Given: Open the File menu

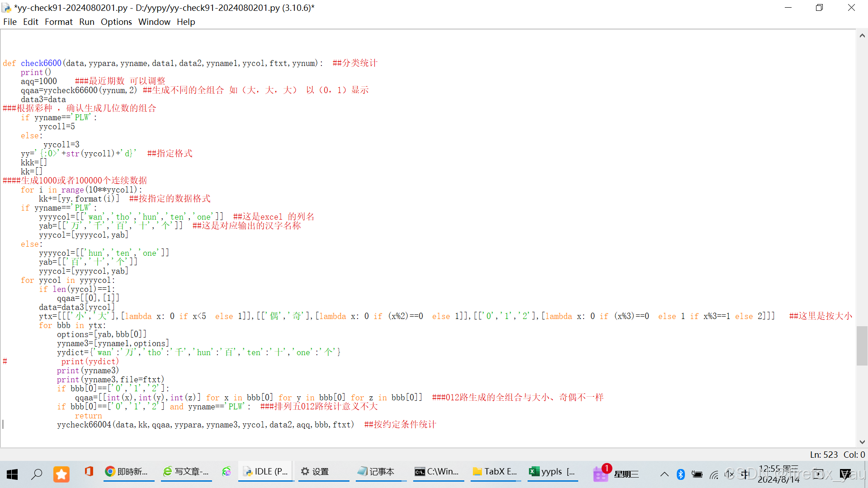Looking at the screenshot, I should (x=9, y=22).
